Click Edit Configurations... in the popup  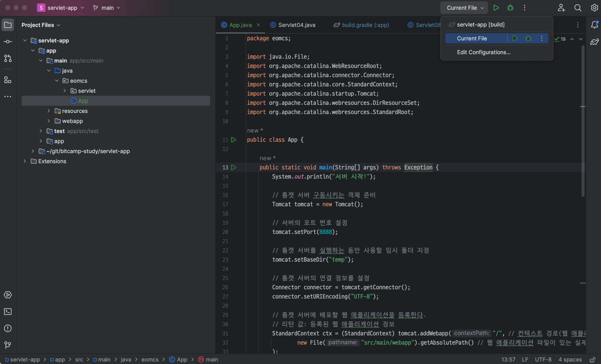pos(484,52)
